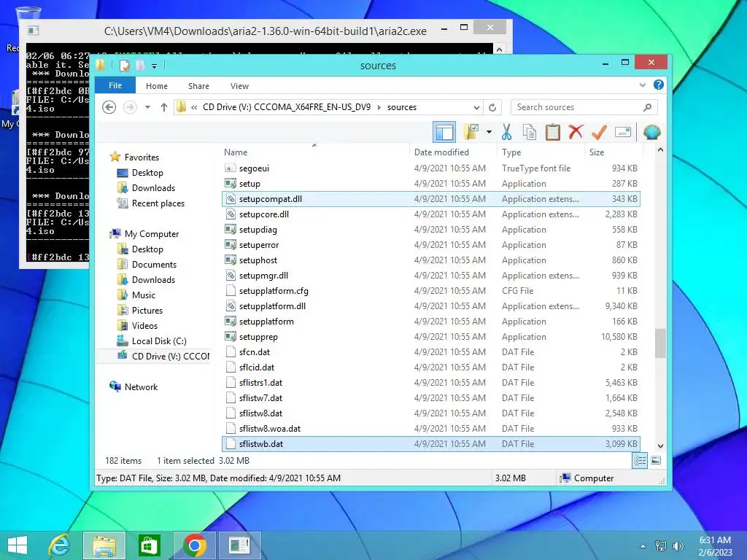747x560 pixels.
Task: Select Desktop under Favorites
Action: (x=147, y=173)
